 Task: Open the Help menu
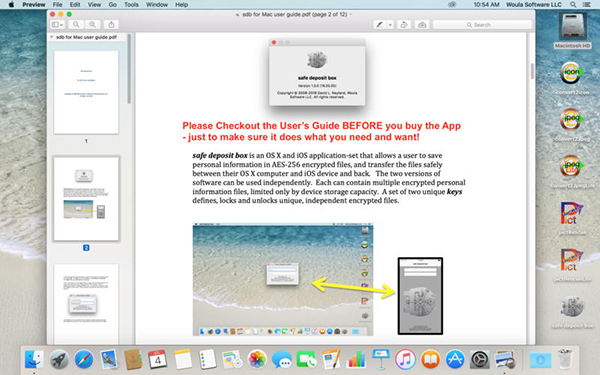pos(181,5)
